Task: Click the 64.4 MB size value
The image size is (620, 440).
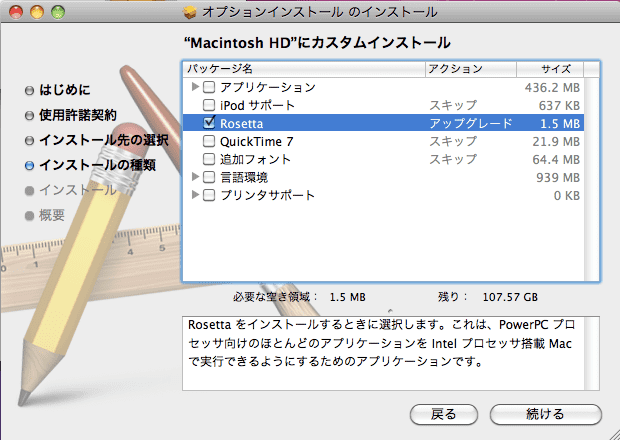Action: pos(556,159)
